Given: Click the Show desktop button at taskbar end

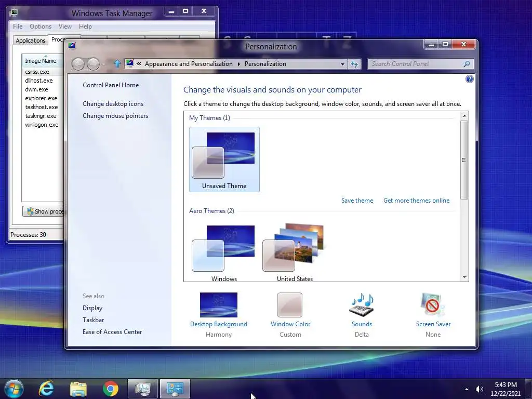Looking at the screenshot, I should coord(528,389).
